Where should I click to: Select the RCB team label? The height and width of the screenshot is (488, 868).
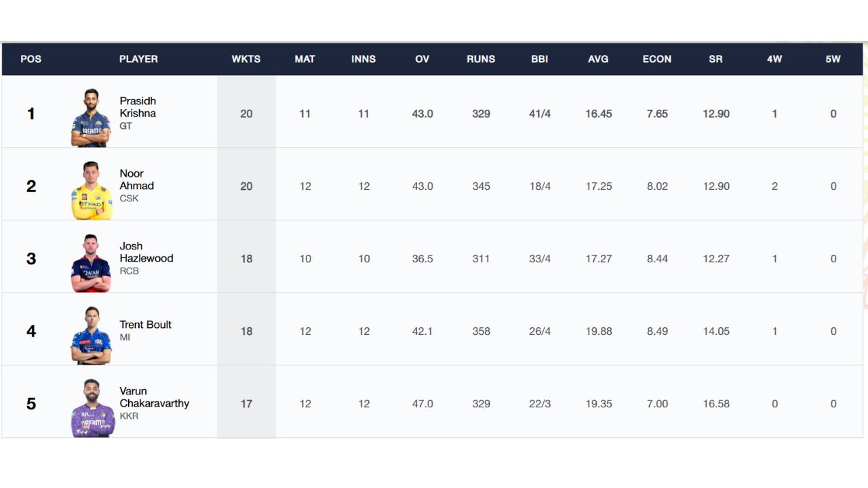click(x=130, y=271)
